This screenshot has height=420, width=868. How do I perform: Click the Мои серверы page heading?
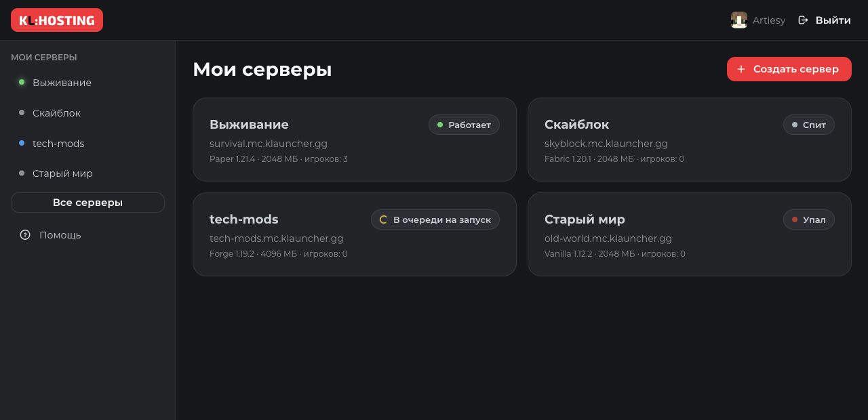pyautogui.click(x=262, y=69)
